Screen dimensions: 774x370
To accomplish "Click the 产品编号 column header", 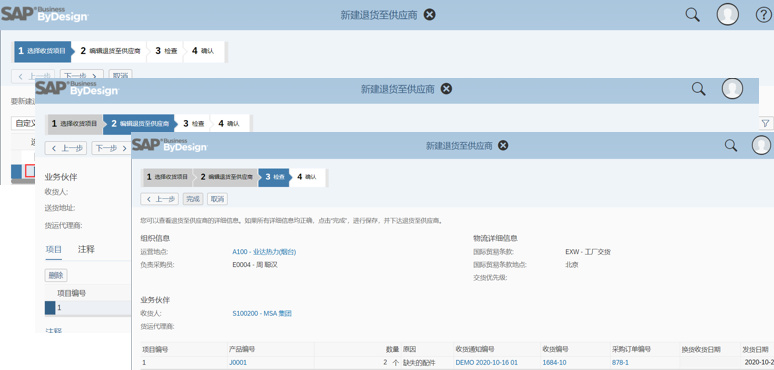I will click(x=242, y=350).
